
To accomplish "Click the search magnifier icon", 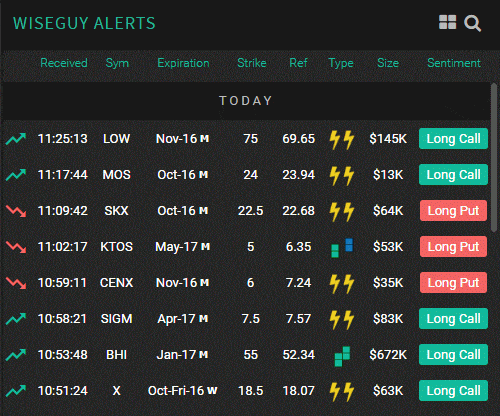I will [473, 23].
